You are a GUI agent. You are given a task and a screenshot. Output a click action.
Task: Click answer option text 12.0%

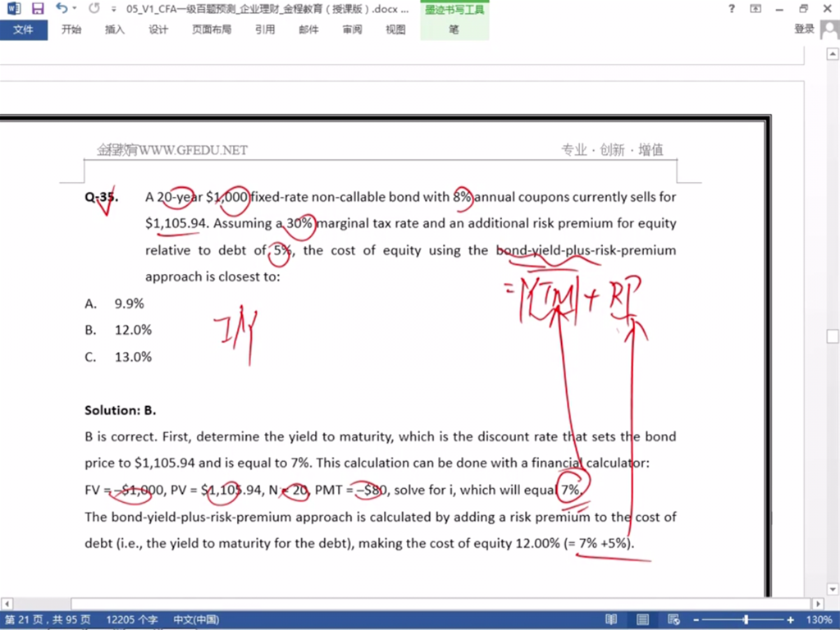133,330
